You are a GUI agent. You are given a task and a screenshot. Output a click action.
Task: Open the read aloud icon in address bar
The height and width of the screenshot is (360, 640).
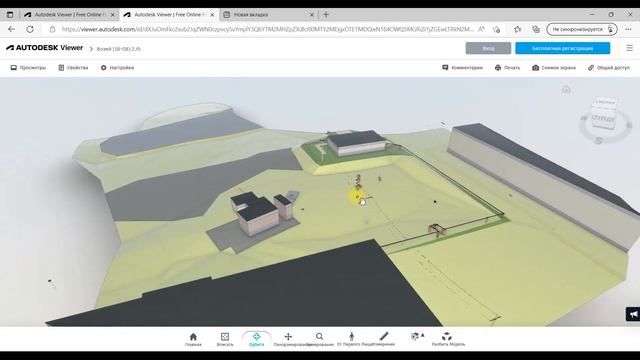click(x=482, y=29)
